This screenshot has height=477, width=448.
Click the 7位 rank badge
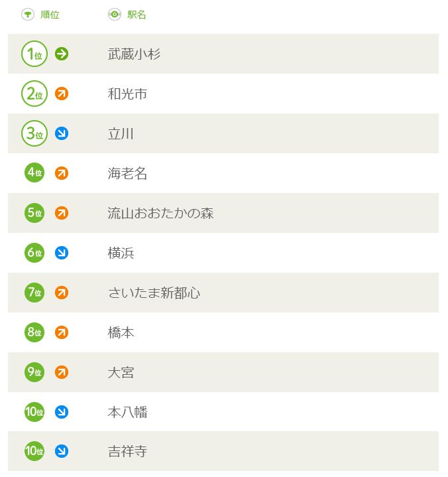(34, 293)
